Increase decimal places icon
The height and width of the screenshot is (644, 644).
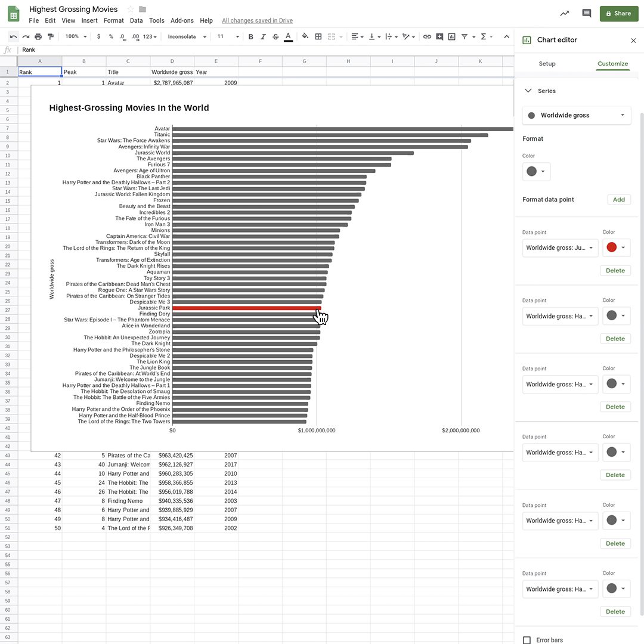pos(135,36)
